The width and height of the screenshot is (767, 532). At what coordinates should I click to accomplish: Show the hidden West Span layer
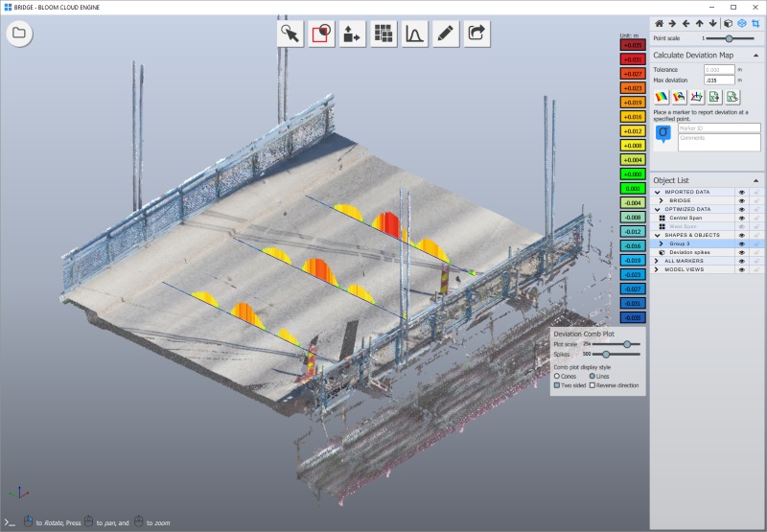click(x=741, y=226)
